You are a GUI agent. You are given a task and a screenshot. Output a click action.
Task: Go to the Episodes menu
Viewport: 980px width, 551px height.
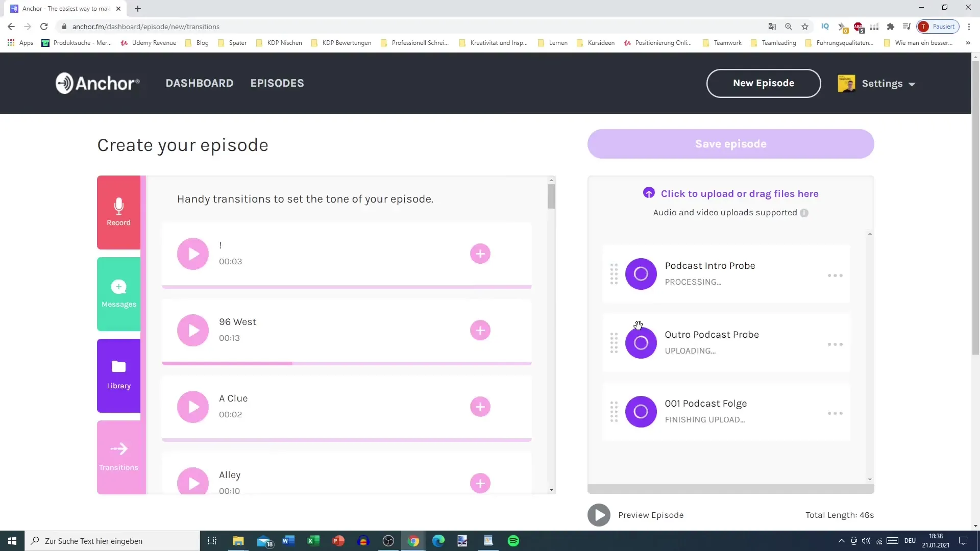[277, 83]
